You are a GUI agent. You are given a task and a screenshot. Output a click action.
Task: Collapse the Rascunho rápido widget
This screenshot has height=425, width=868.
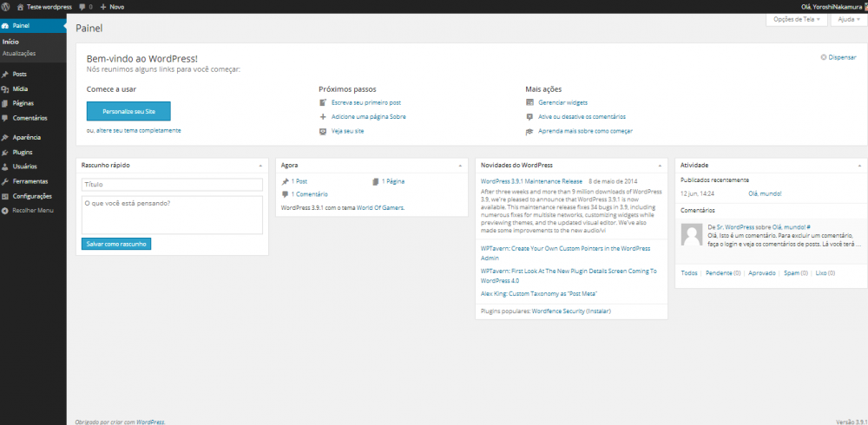tap(260, 164)
